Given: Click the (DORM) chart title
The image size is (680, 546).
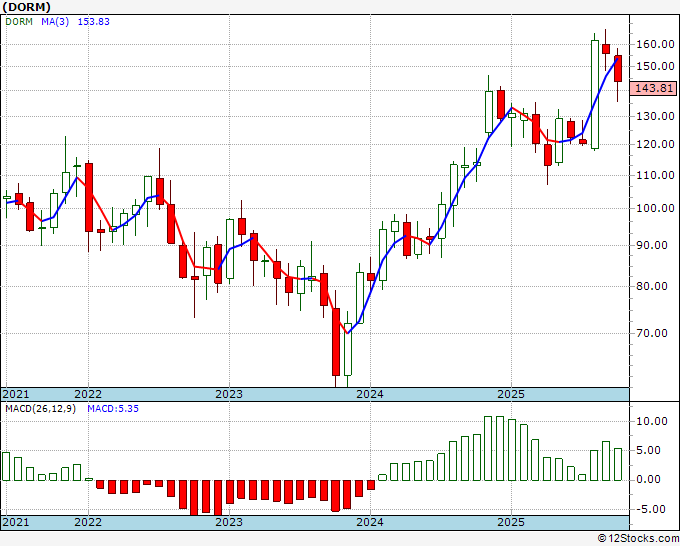Looking at the screenshot, I should tap(26, 7).
